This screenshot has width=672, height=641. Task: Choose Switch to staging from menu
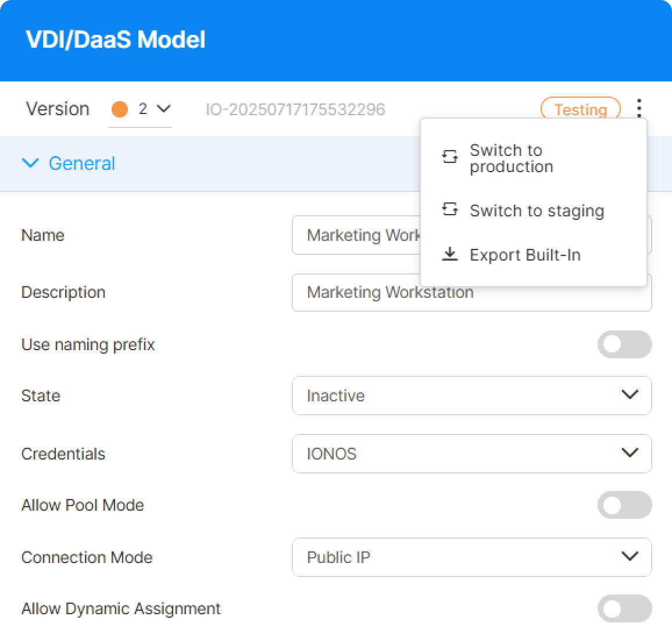pyautogui.click(x=537, y=211)
